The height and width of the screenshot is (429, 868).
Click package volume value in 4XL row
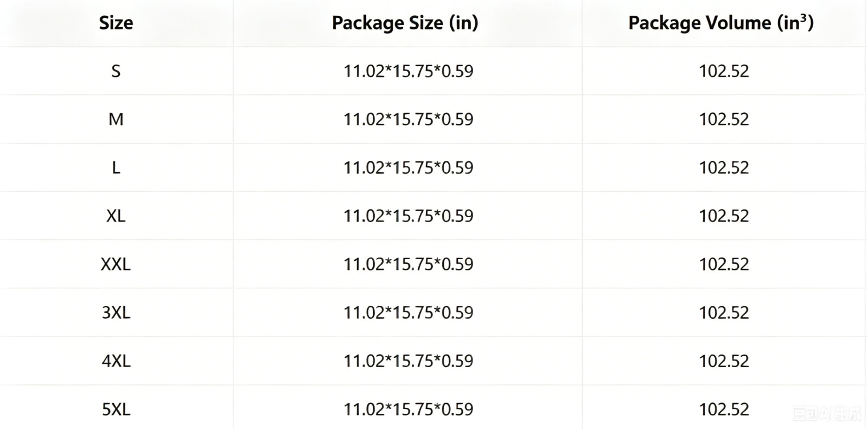click(724, 361)
